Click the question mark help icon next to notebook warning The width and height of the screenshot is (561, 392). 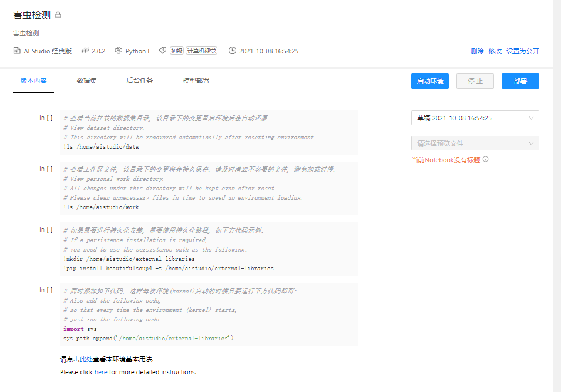pos(485,159)
